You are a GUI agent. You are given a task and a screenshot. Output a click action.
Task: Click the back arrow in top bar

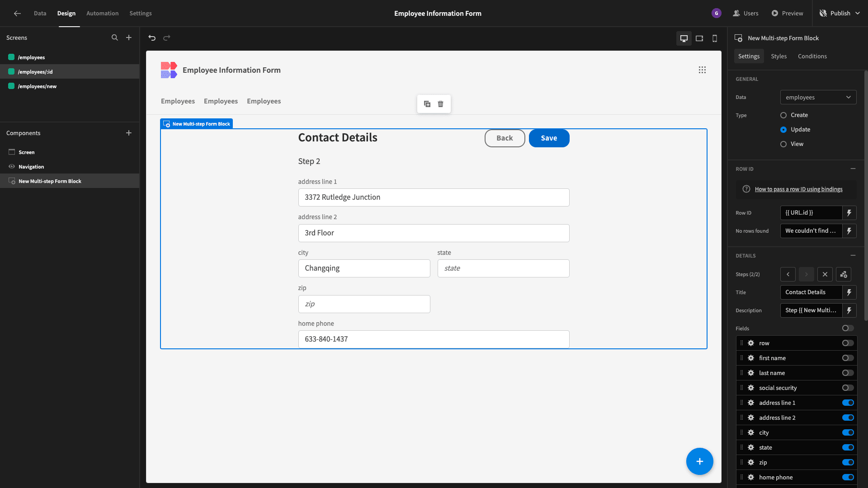point(17,14)
